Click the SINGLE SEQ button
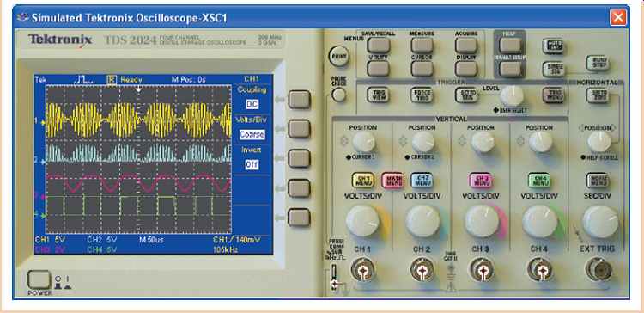The width and height of the screenshot is (644, 313). [553, 69]
